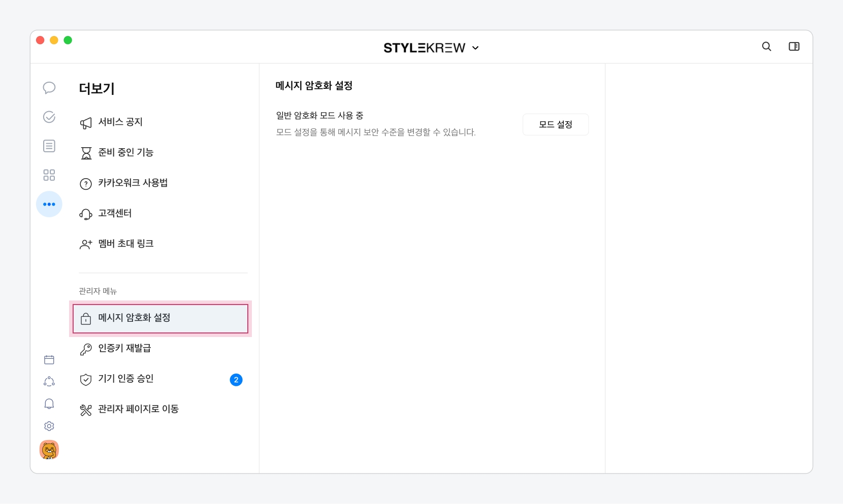Open the calendar sidebar icon
Image resolution: width=843 pixels, height=504 pixels.
(49, 360)
